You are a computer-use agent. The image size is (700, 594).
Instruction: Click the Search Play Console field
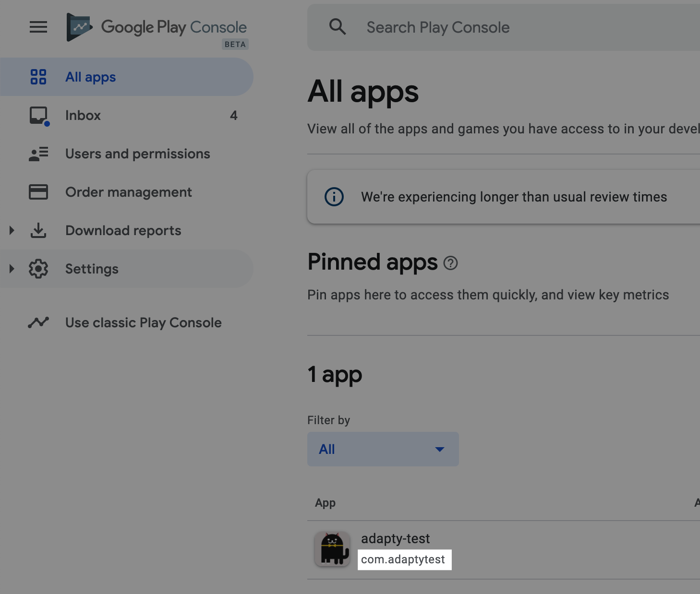(504, 27)
